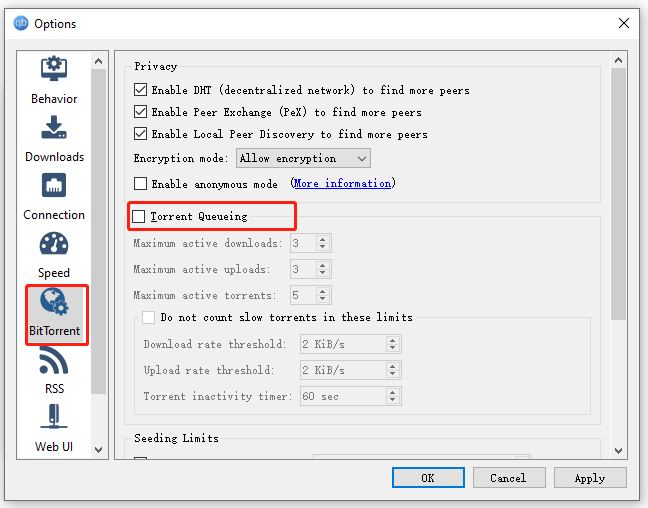
Task: Increase Torrent inactivity timer value
Action: click(393, 392)
